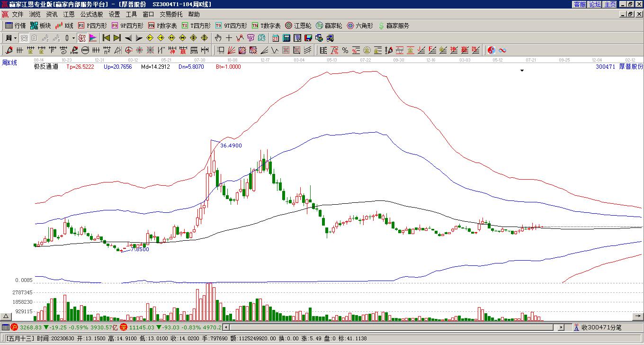This screenshot has width=644, height=345.
Task: Open 赢家服务 with the dollar icon
Action: coord(394,26)
